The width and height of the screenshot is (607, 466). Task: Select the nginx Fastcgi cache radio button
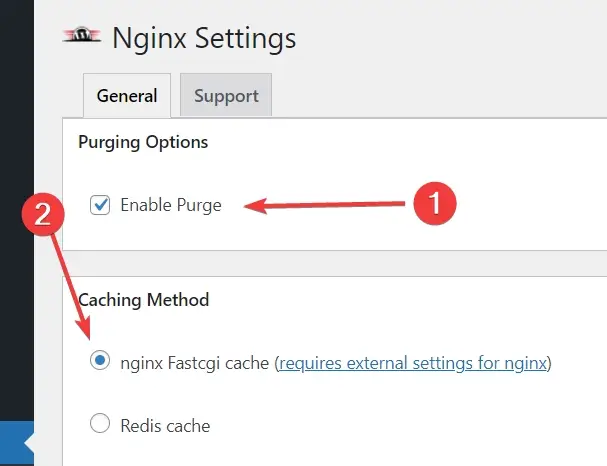click(x=100, y=360)
